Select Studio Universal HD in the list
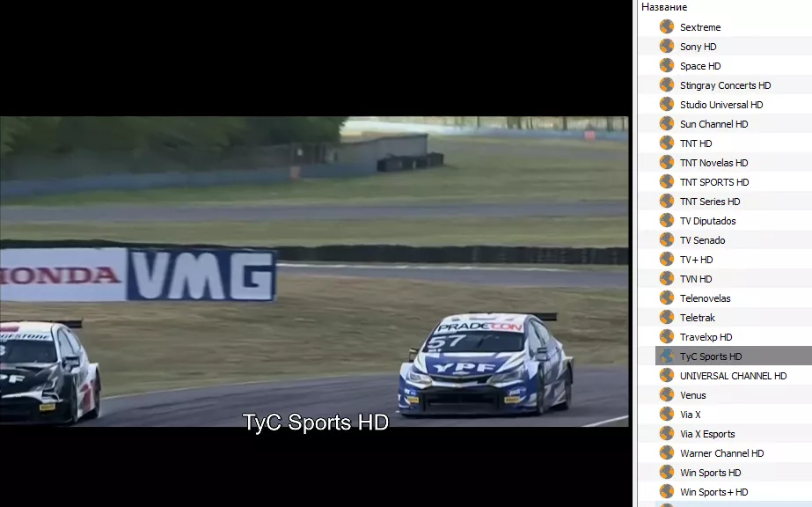 721,105
